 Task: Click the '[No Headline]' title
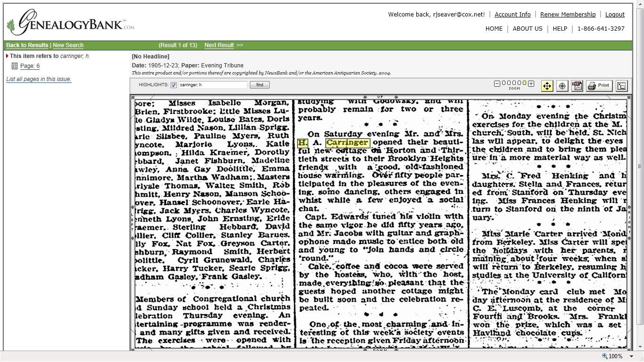pyautogui.click(x=150, y=57)
